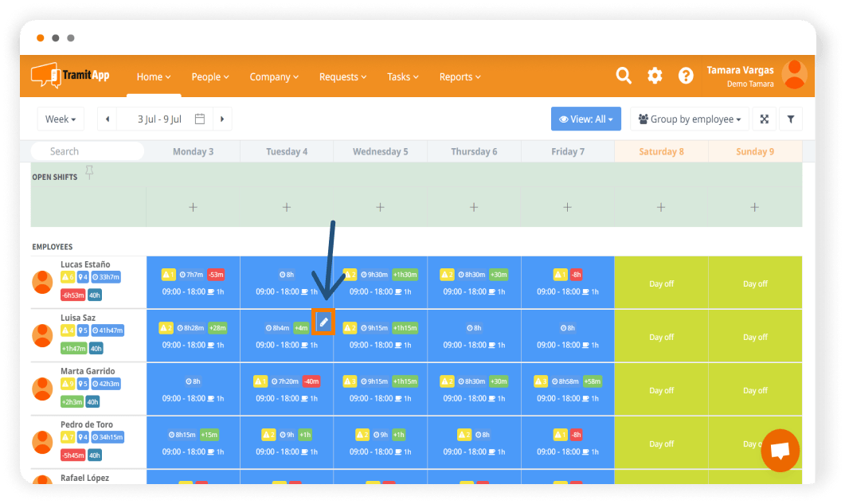Add open shift on Wednesday 5

pyautogui.click(x=380, y=207)
